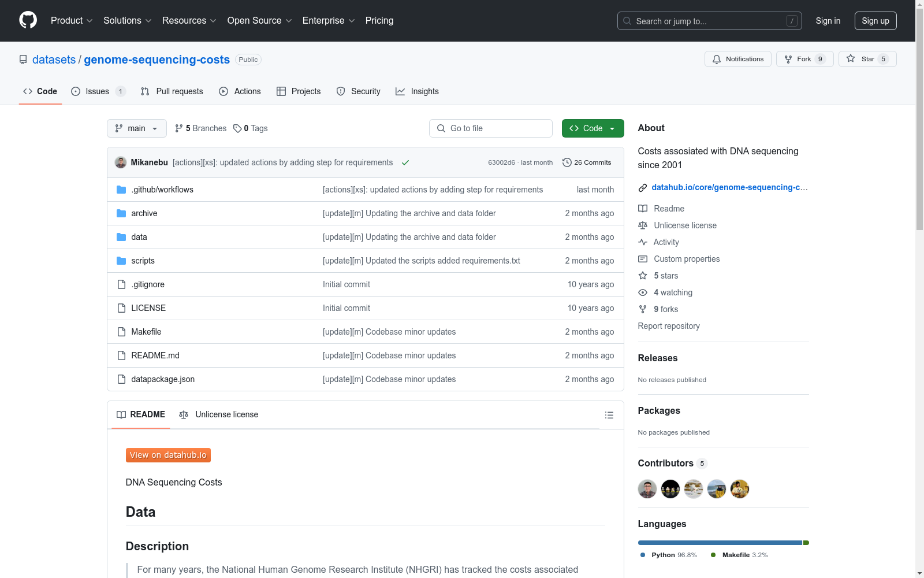Focus the Search or jump to field
924x578 pixels.
point(710,21)
